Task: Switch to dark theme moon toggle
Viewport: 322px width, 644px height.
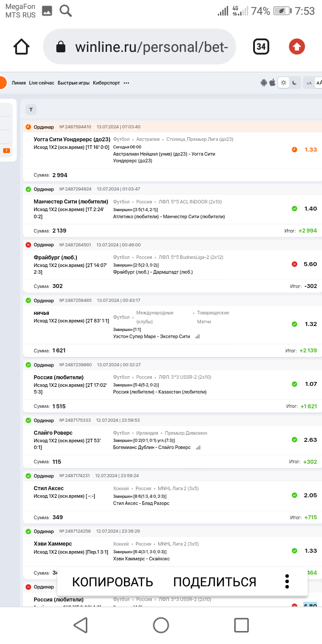Action: click(x=294, y=83)
